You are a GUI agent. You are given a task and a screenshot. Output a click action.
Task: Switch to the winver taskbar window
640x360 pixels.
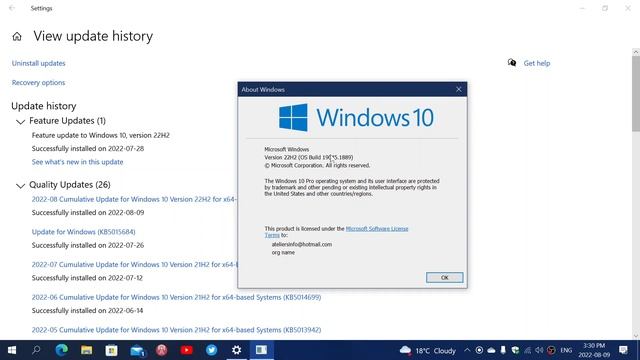tap(261, 350)
